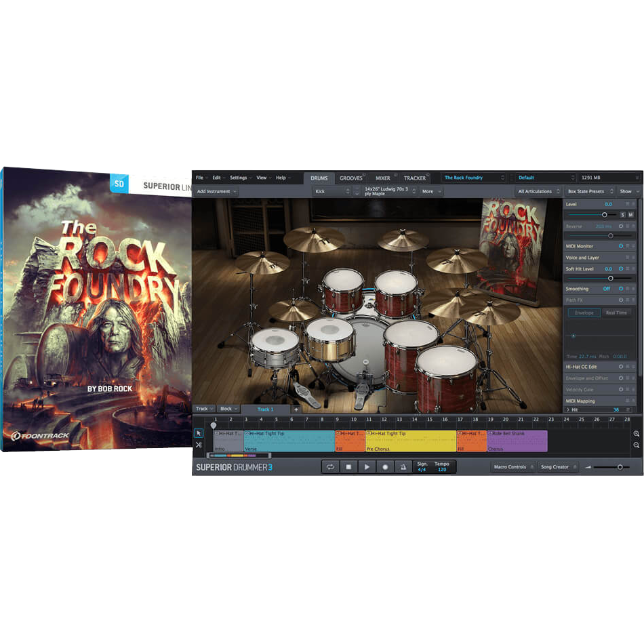This screenshot has width=644, height=644.
Task: Start playback with the Play button
Action: click(x=367, y=467)
